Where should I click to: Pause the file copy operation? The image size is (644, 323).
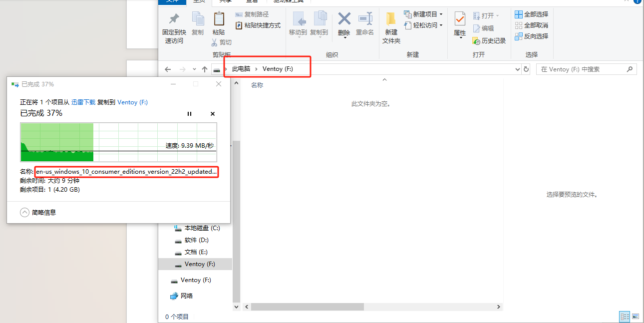[x=189, y=114]
